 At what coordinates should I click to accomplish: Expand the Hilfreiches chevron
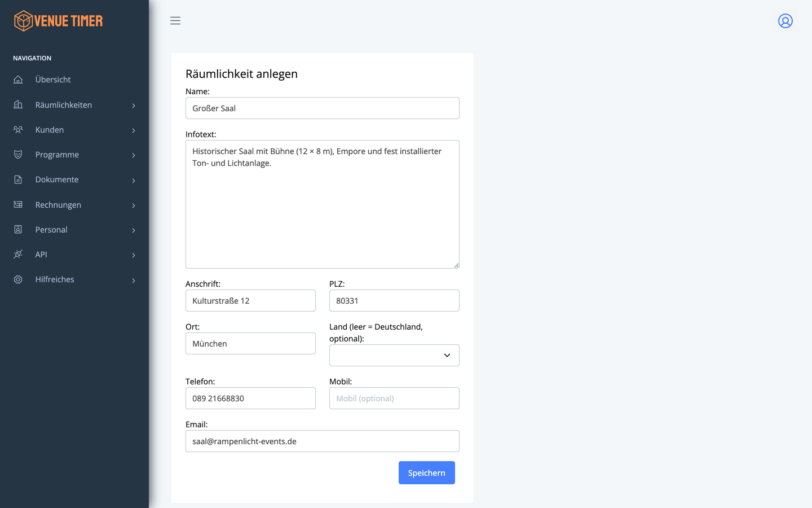coord(134,281)
